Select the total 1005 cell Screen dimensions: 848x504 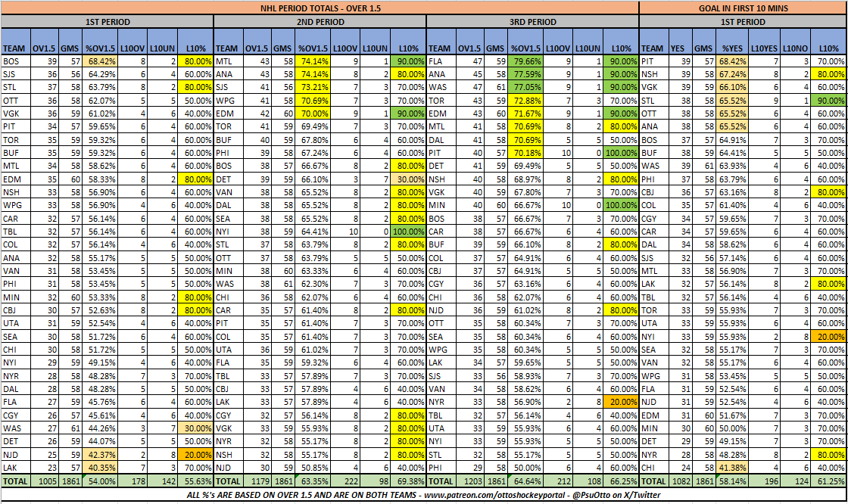coord(45,481)
